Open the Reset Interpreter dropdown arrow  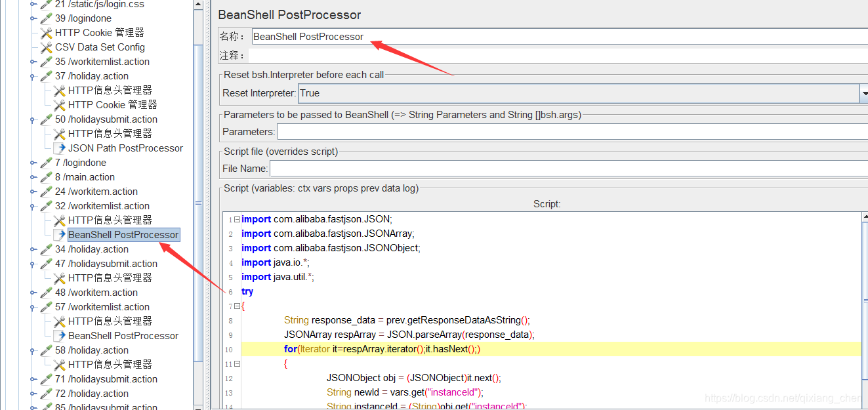pyautogui.click(x=863, y=94)
